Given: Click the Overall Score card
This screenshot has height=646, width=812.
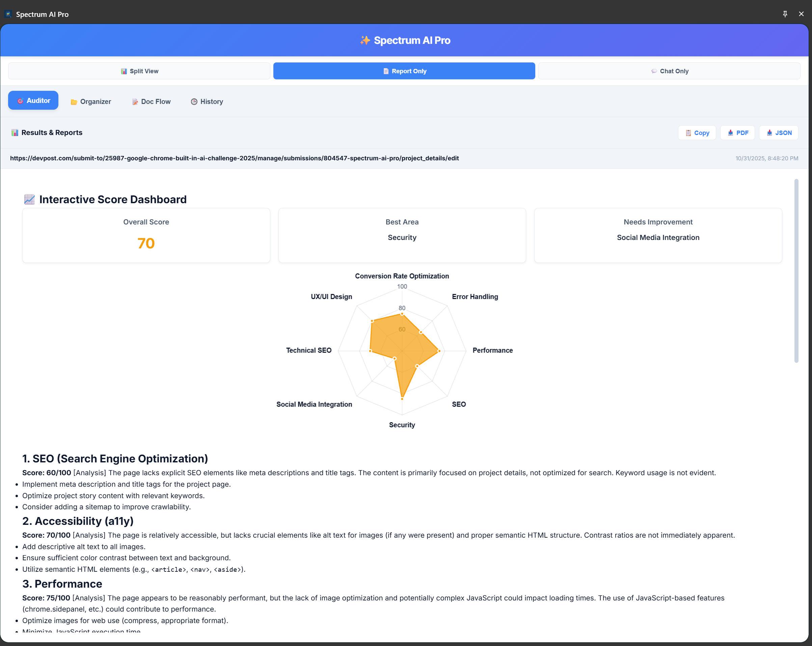Looking at the screenshot, I should 146,236.
